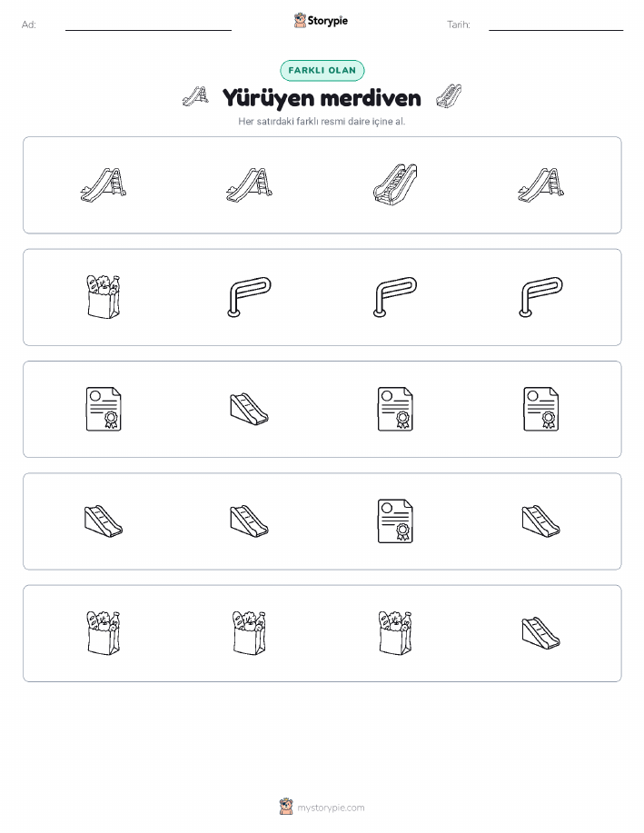This screenshot has height=833, width=644.
Task: Pick the certificate icon in row four
Action: pos(395,521)
